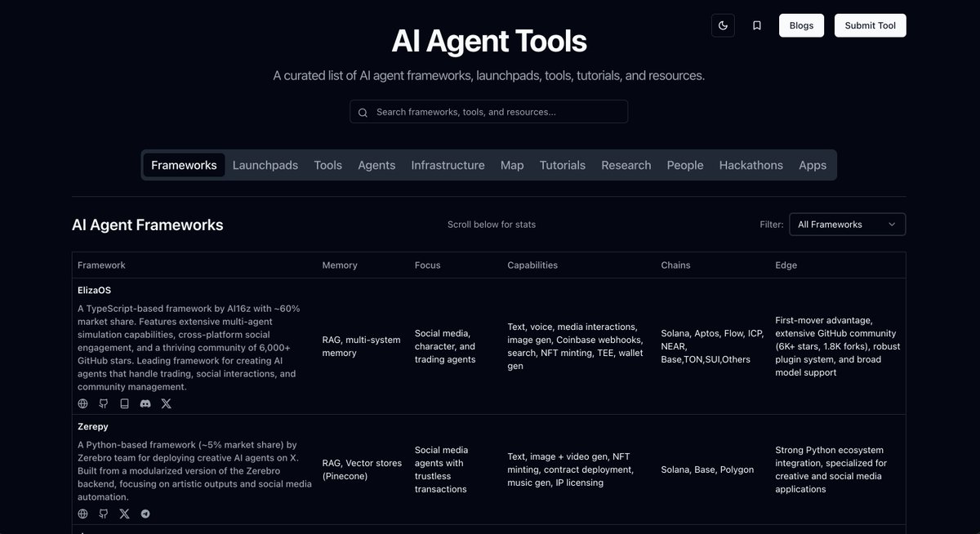The image size is (980, 534).
Task: Click 'Social media, character, and trading agents' cell
Action: (445, 346)
